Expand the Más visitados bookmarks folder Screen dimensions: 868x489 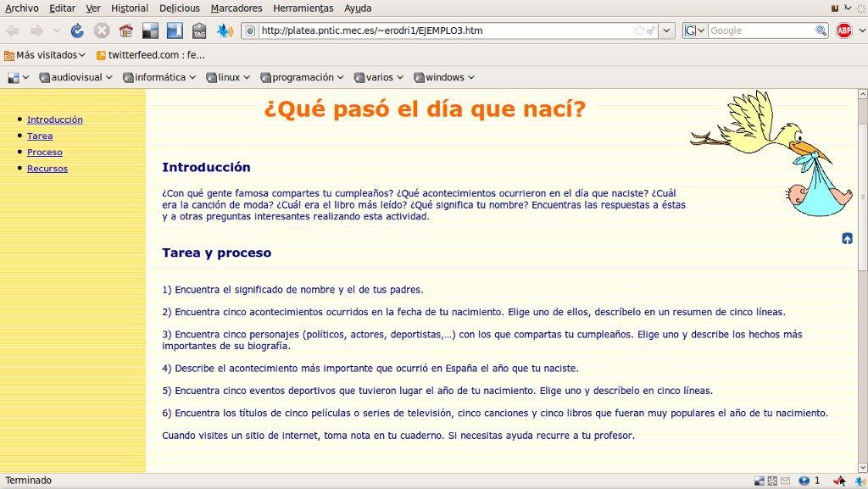coord(45,55)
